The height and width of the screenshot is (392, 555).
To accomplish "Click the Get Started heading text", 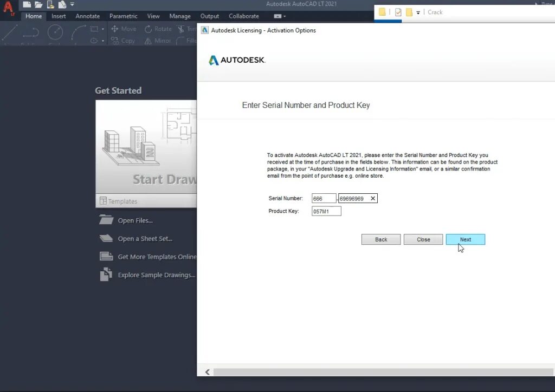I will 118,90.
